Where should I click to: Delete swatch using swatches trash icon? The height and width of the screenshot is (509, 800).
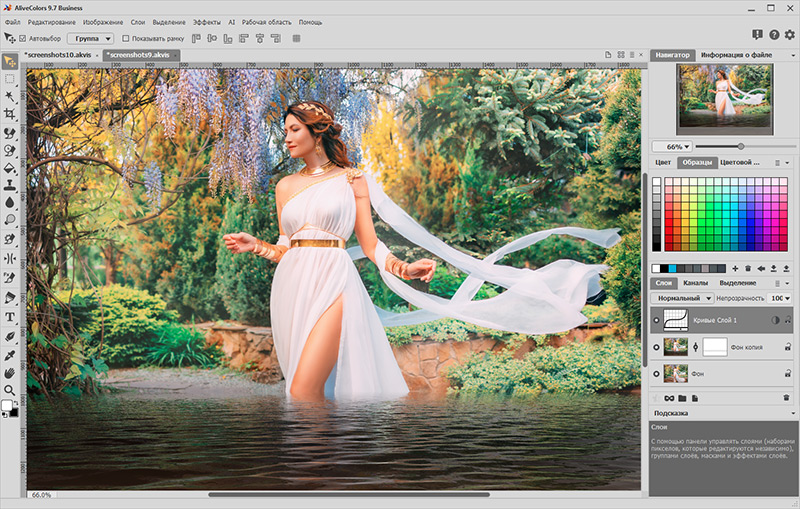(748, 268)
